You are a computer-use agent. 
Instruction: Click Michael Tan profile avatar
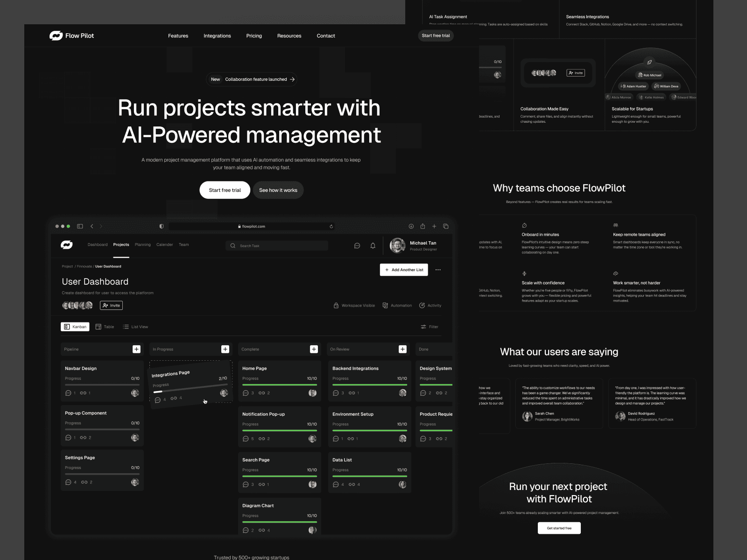(x=398, y=245)
